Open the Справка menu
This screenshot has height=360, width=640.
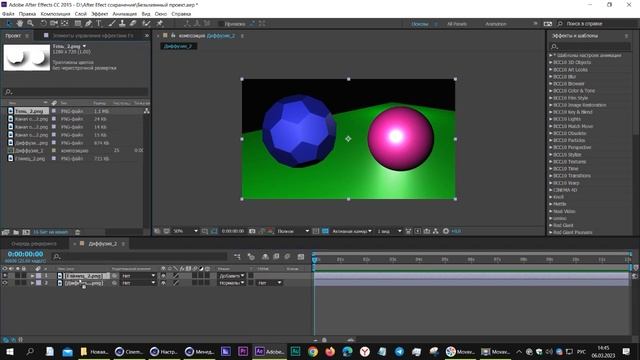[x=181, y=14]
